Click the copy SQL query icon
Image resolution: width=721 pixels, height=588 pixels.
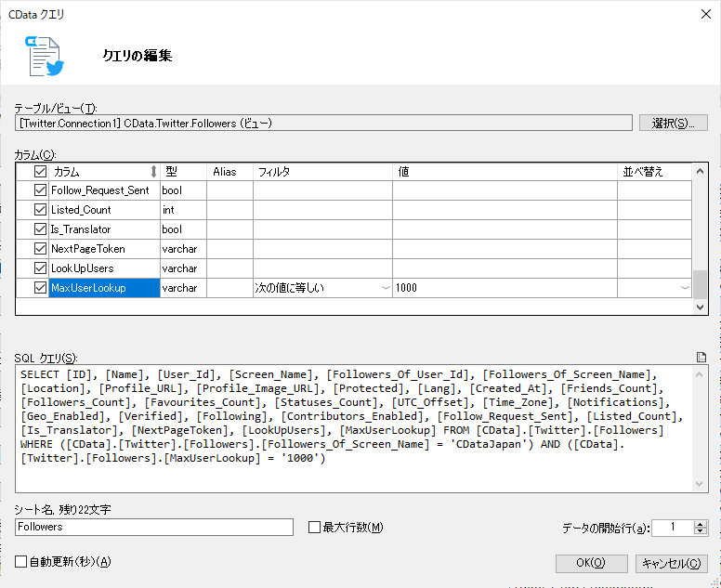[701, 358]
